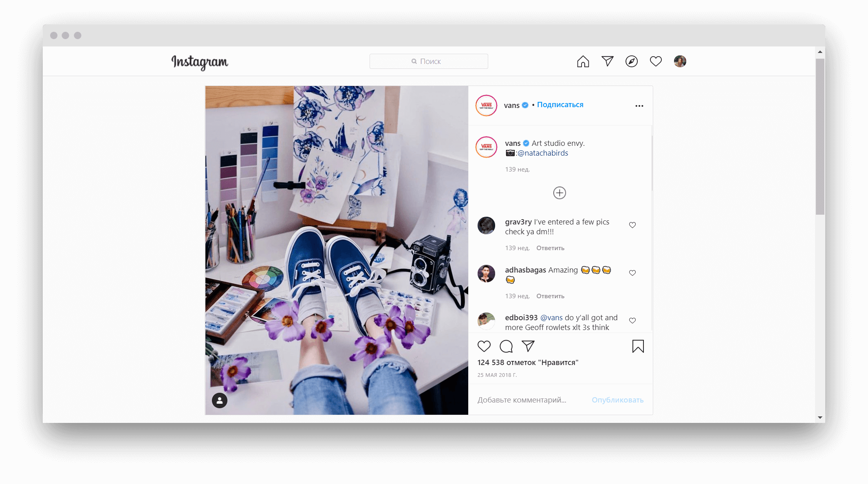
Task: Like edboi393's comment
Action: click(632, 321)
